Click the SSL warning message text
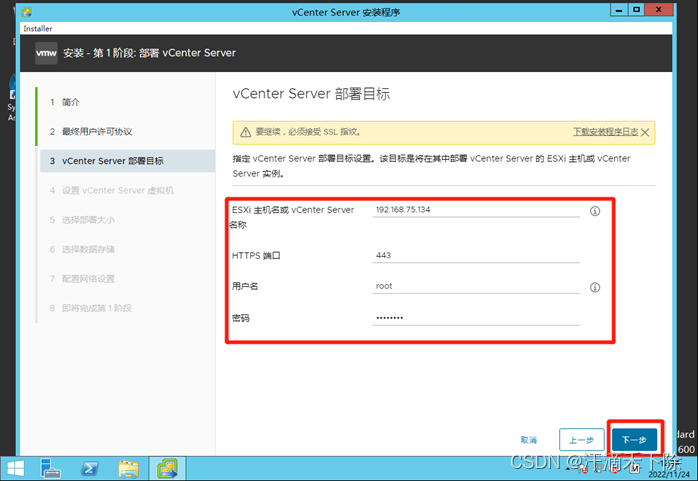 [308, 132]
